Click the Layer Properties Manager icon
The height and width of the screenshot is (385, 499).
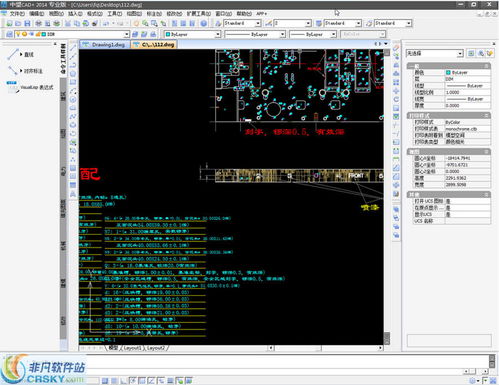(9, 34)
